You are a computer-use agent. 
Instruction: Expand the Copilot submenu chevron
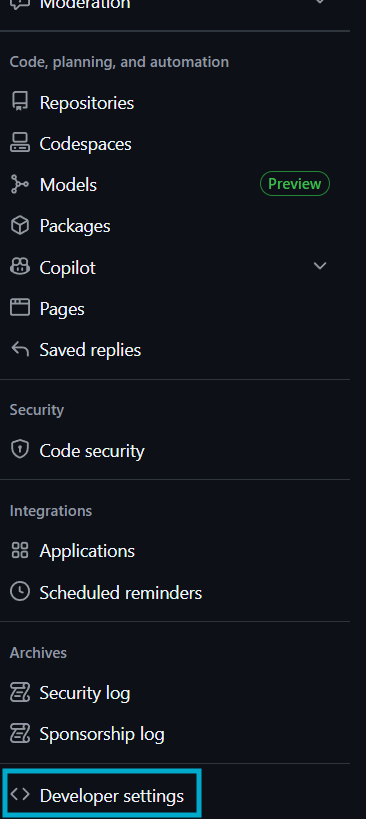320,266
